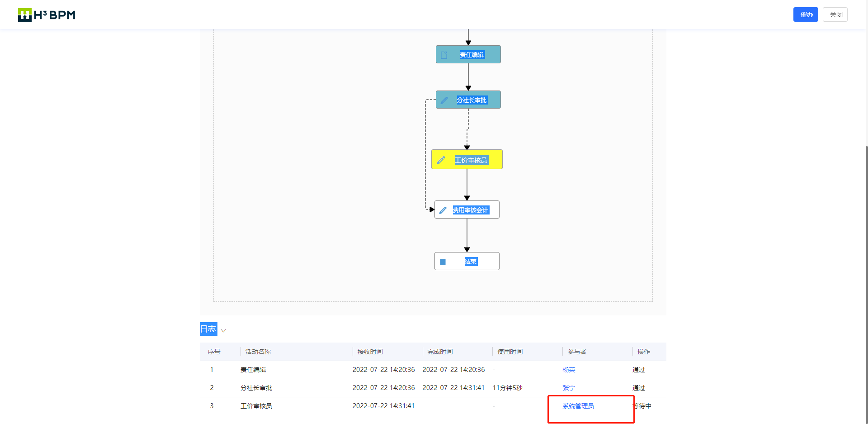868x424 pixels.
Task: Click the H3 BPM logo
Action: point(47,15)
